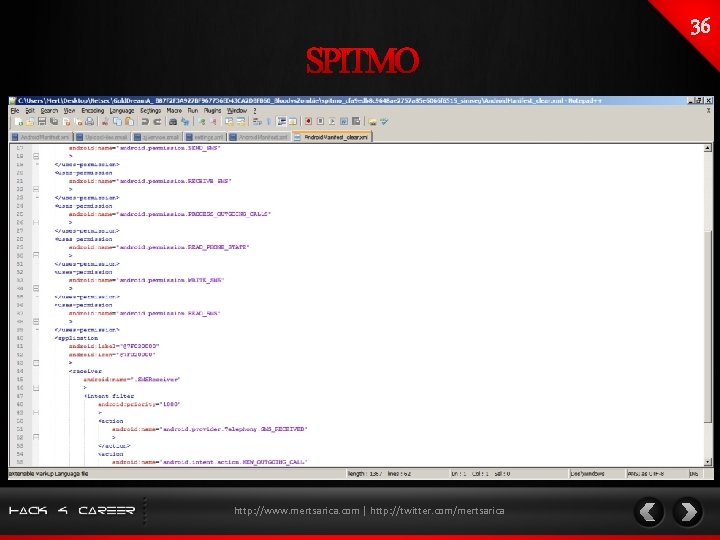Open the Language menu

click(122, 111)
